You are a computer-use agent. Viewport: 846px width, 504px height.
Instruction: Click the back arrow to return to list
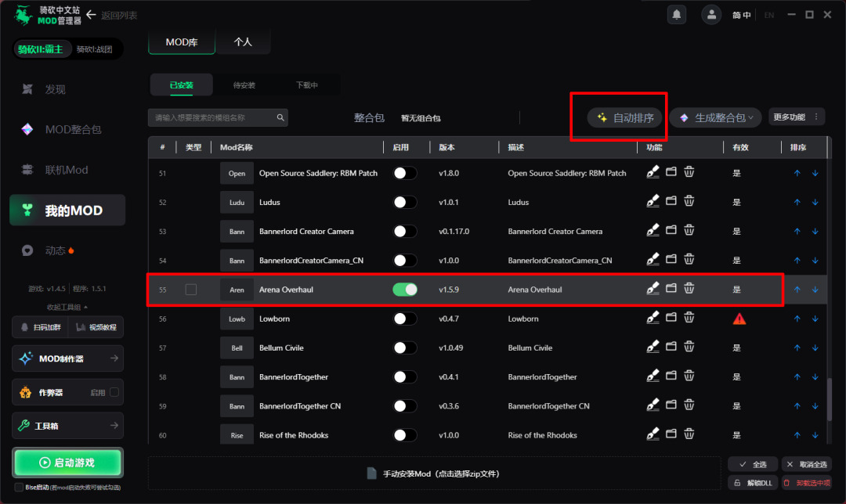(91, 15)
